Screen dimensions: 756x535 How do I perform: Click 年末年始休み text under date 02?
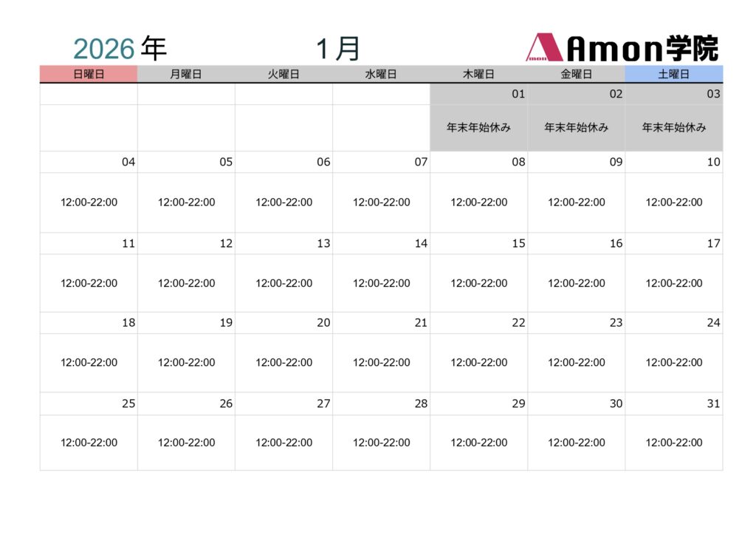click(577, 127)
